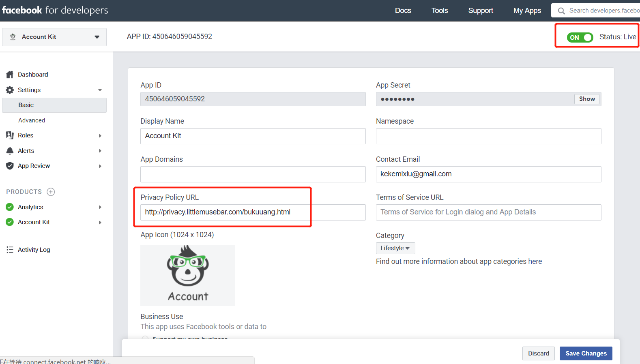
Task: Click the Alerts bell icon
Action: point(10,151)
